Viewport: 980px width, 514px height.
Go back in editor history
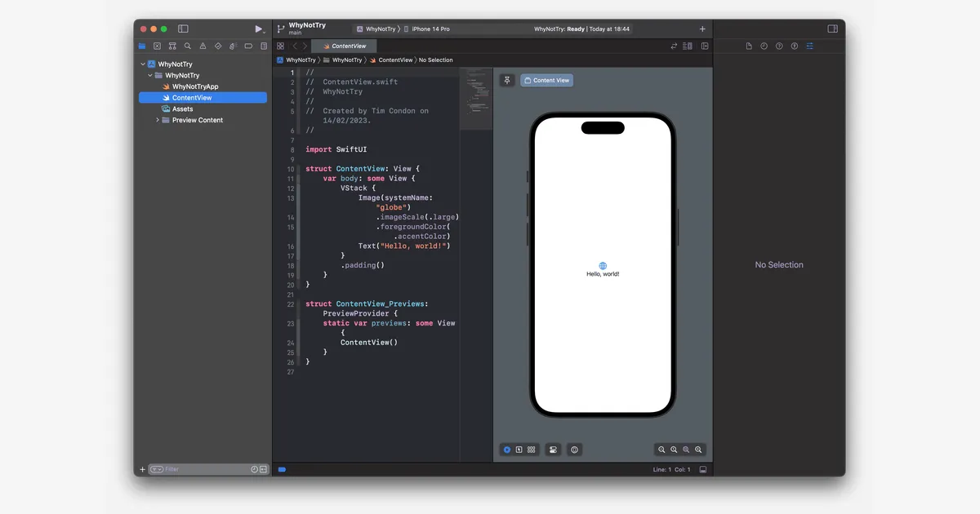coord(295,47)
